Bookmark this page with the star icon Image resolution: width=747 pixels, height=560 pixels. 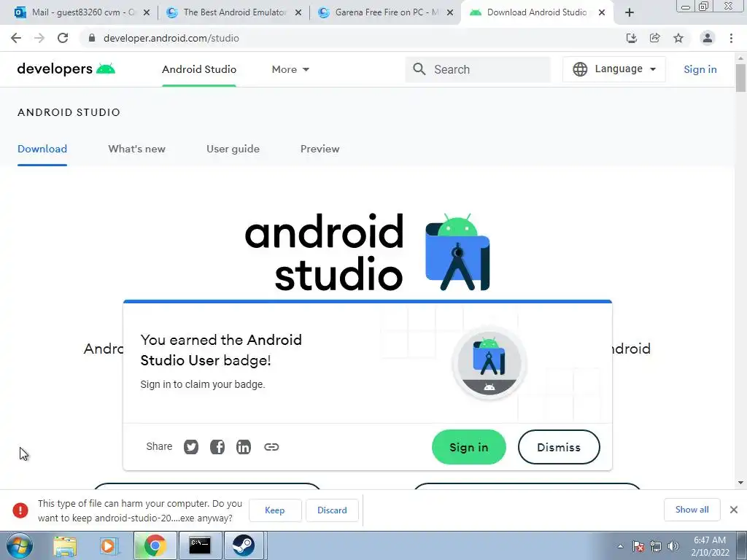pos(678,38)
